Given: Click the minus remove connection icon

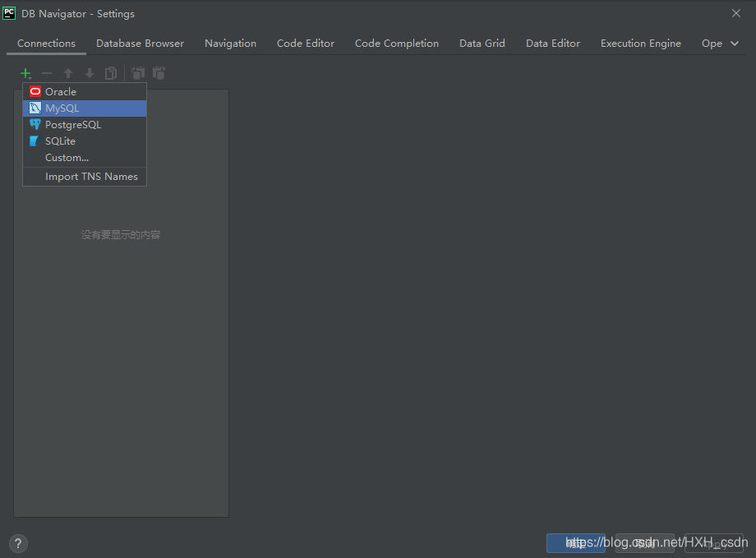Looking at the screenshot, I should coord(47,73).
